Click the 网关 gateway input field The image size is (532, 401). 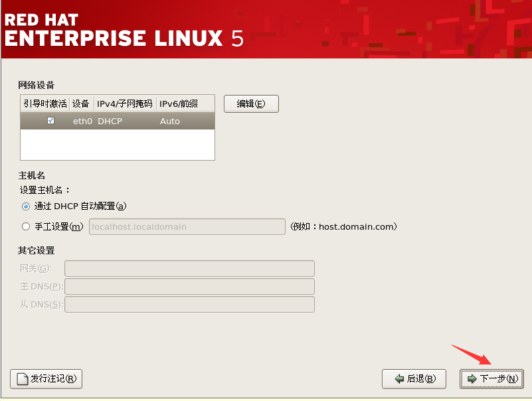pyautogui.click(x=189, y=268)
